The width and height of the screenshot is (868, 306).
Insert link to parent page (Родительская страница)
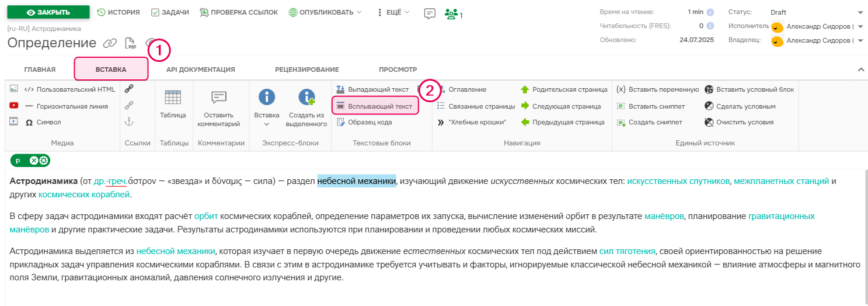coord(564,89)
